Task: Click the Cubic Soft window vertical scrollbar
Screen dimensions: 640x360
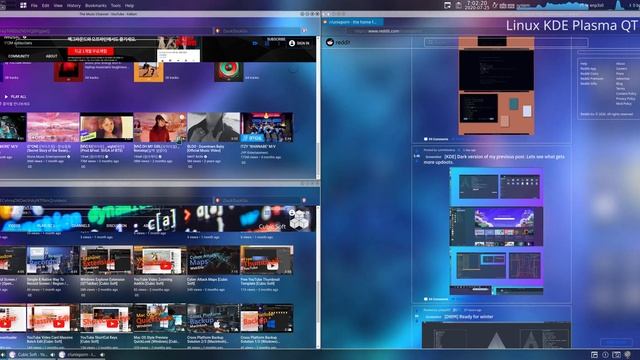Action: [x=318, y=278]
